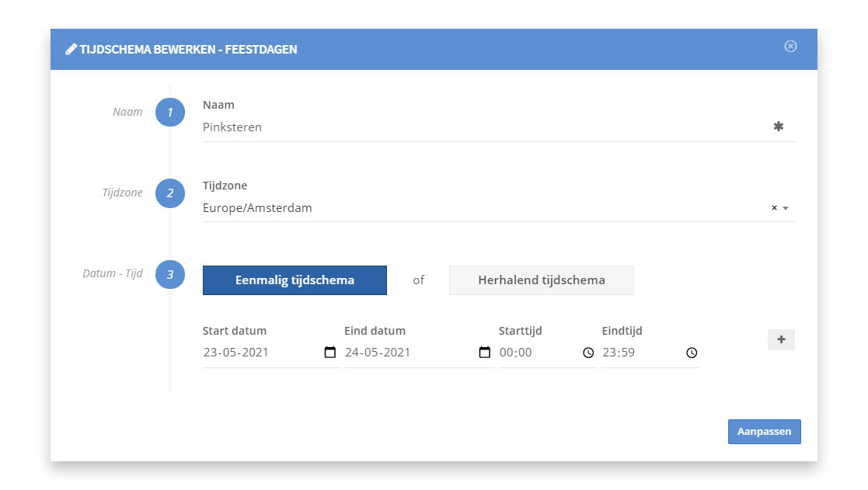Open the Tijdzone dropdown arrow
The image size is (868, 490).
coord(786,208)
